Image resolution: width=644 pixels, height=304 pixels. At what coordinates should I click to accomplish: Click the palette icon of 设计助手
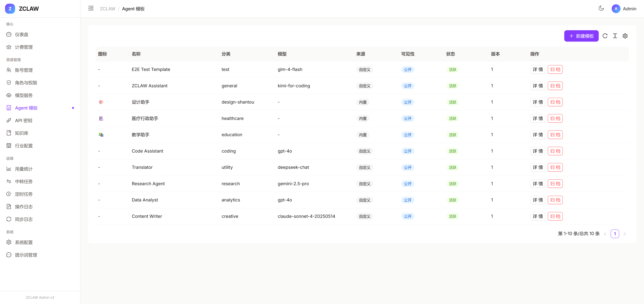pos(101,102)
